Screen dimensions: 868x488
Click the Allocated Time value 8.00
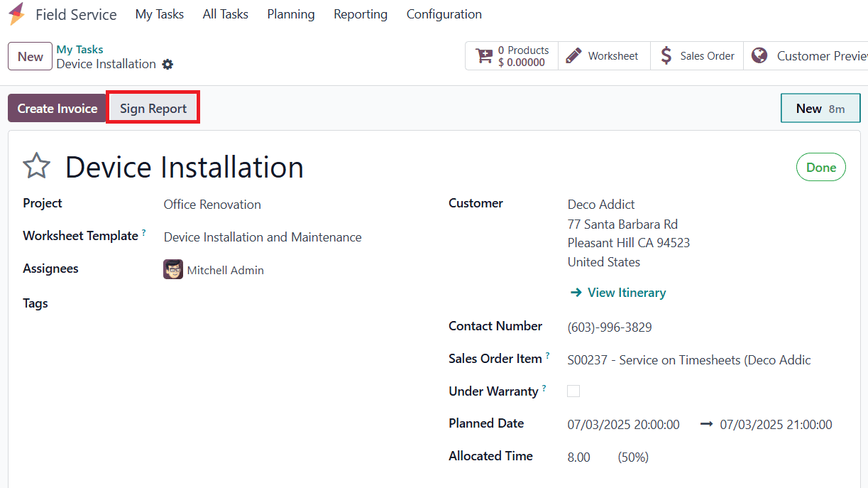pos(578,457)
